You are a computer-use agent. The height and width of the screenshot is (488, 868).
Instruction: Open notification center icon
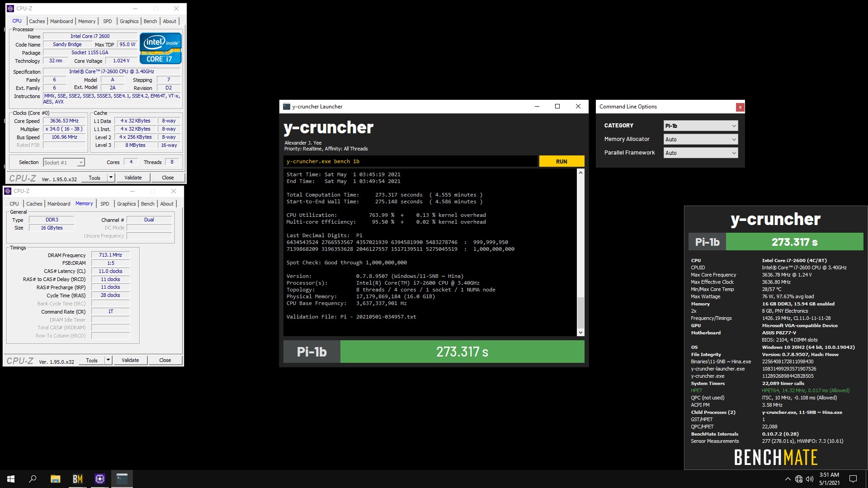click(853, 479)
